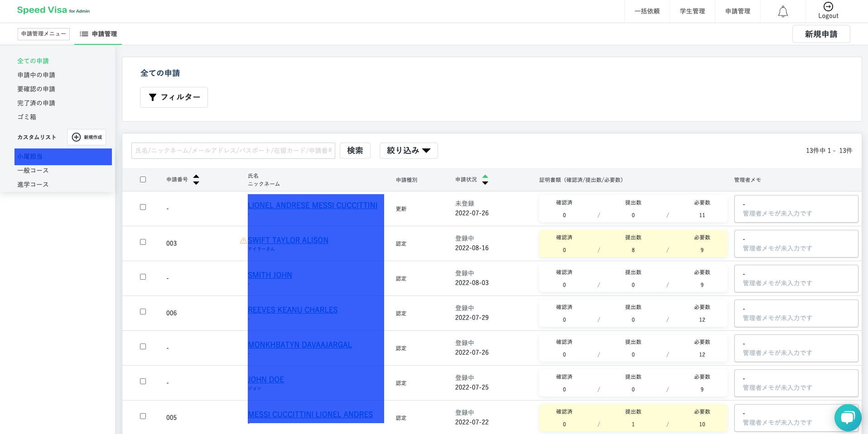Select the 進学コース custom list
Viewport: 868px width, 434px height.
33,185
